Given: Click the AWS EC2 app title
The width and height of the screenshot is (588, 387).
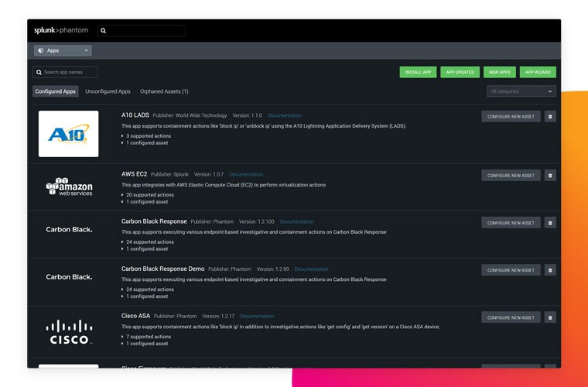Looking at the screenshot, I should click(x=135, y=174).
